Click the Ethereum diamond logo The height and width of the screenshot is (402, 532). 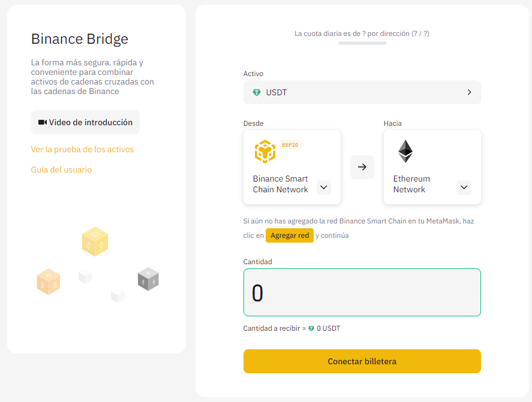(405, 151)
